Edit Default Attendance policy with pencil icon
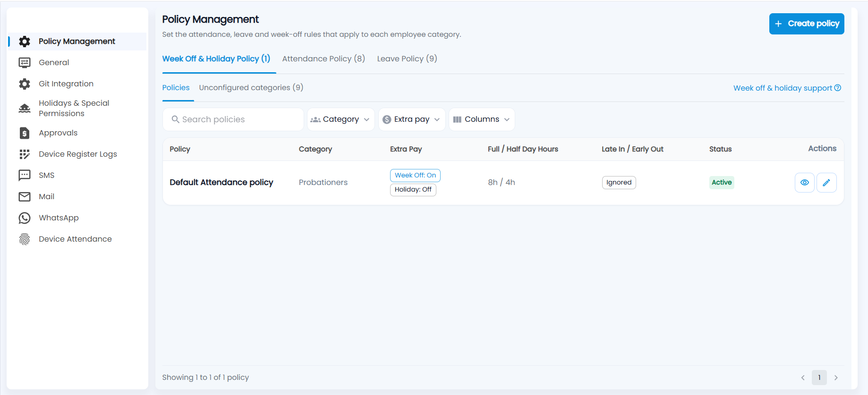Viewport: 868px width, 395px height. [x=826, y=183]
